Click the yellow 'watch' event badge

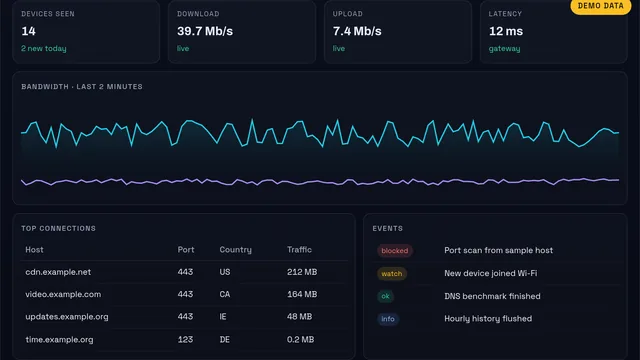[392, 273]
